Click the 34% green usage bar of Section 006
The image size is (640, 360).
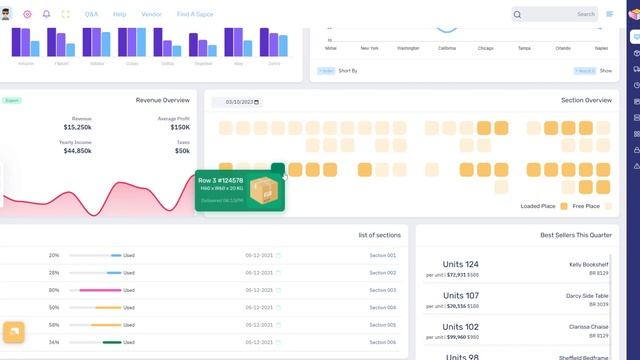95,342
